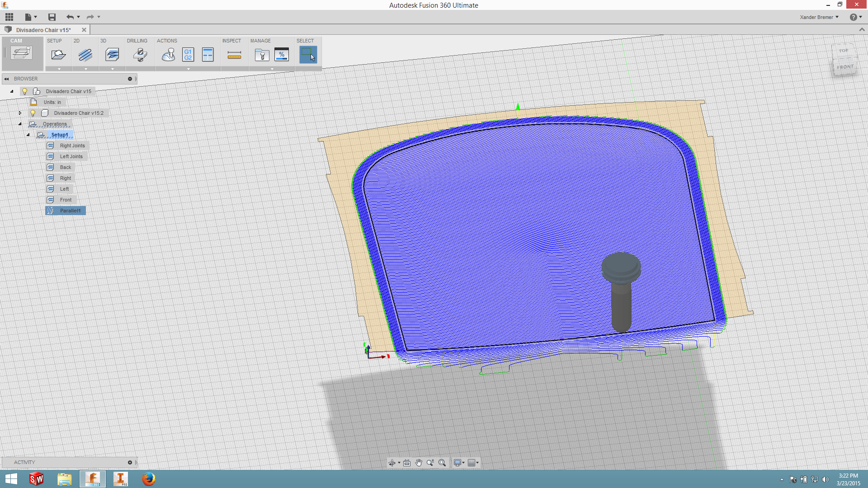Expand the Divisadero Chair v15.2 component
Viewport: 868px width, 488px height.
(x=20, y=113)
